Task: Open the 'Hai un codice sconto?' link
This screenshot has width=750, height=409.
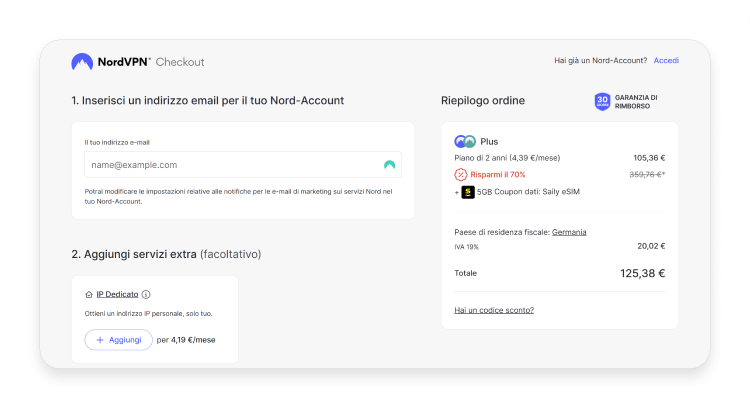Action: tap(494, 310)
